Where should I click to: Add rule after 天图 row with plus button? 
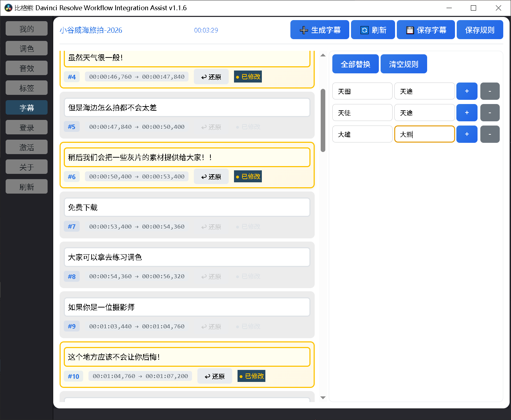coord(467,91)
